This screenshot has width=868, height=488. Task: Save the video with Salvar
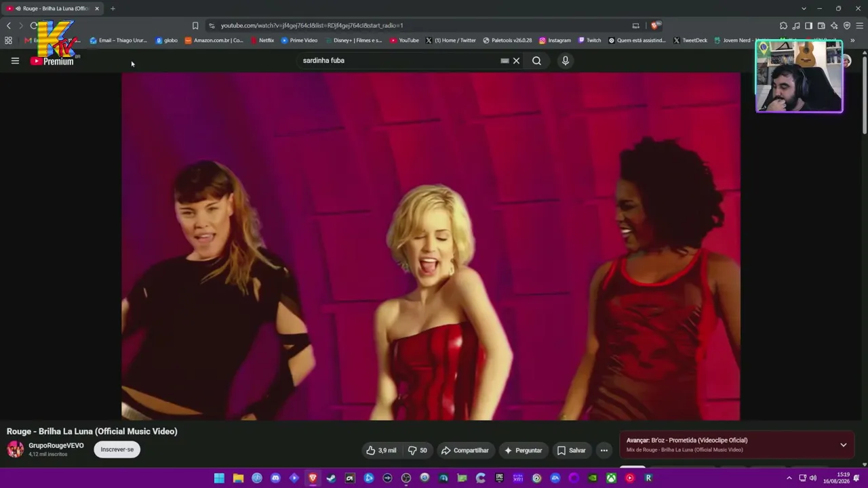click(x=571, y=450)
